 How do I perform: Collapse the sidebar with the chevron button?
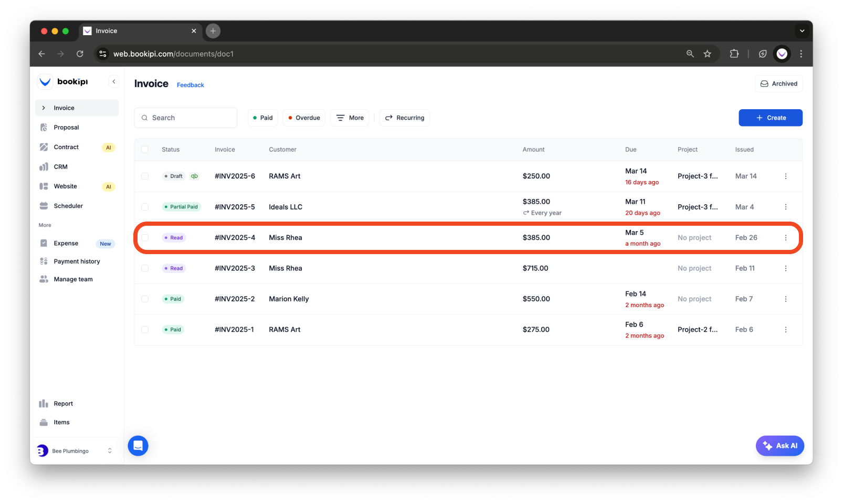113,82
